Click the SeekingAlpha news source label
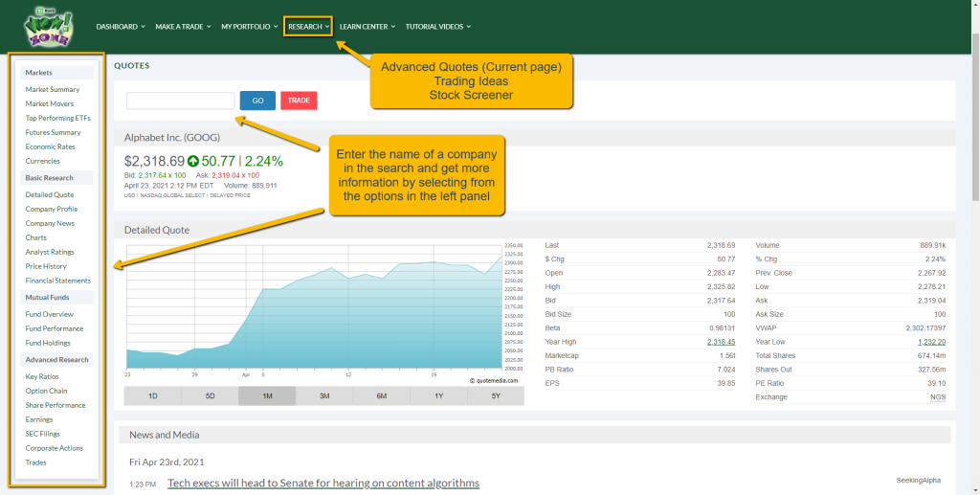The height and width of the screenshot is (495, 980). [x=918, y=481]
